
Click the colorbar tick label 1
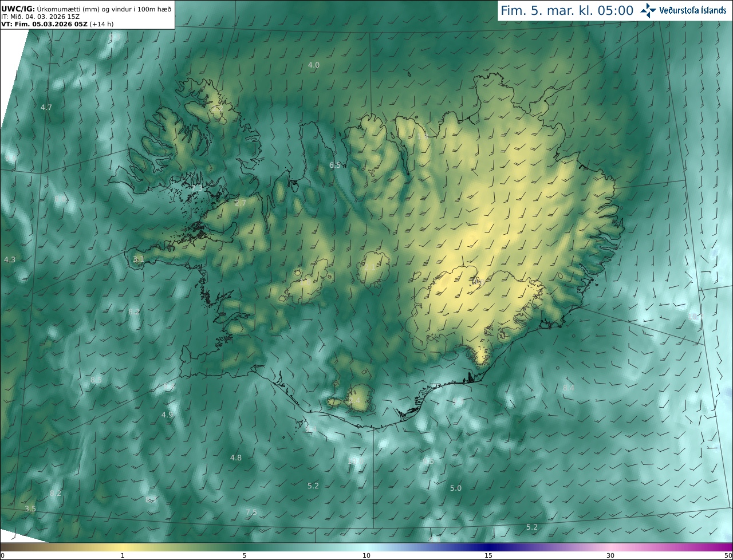123,555
